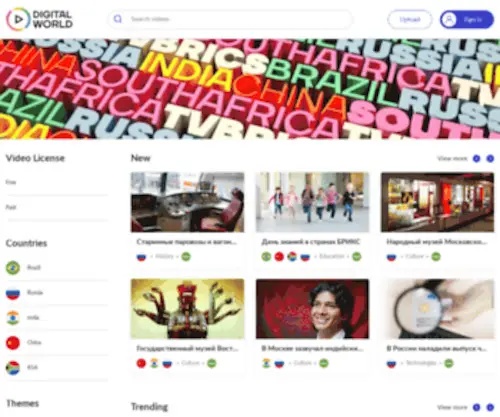Click Russia flag on the Народный музей card
The image size is (500, 417).
click(391, 257)
